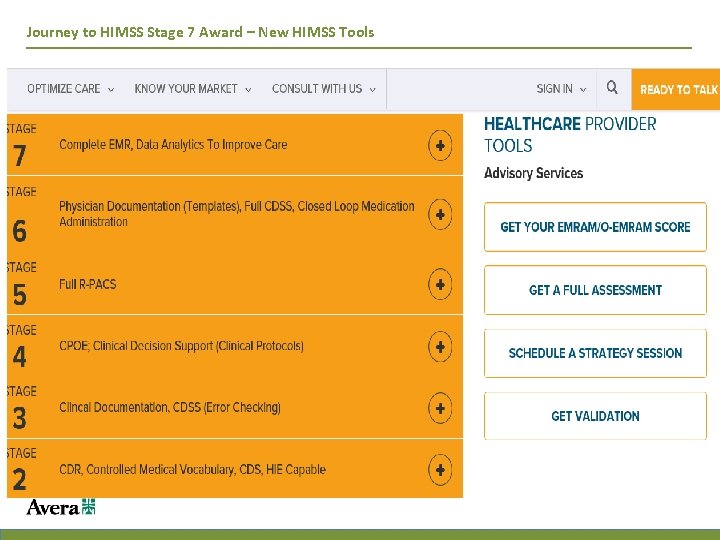Screen dimensions: 720x540
Task: Click the Stage 7 number label
Action: [19, 156]
